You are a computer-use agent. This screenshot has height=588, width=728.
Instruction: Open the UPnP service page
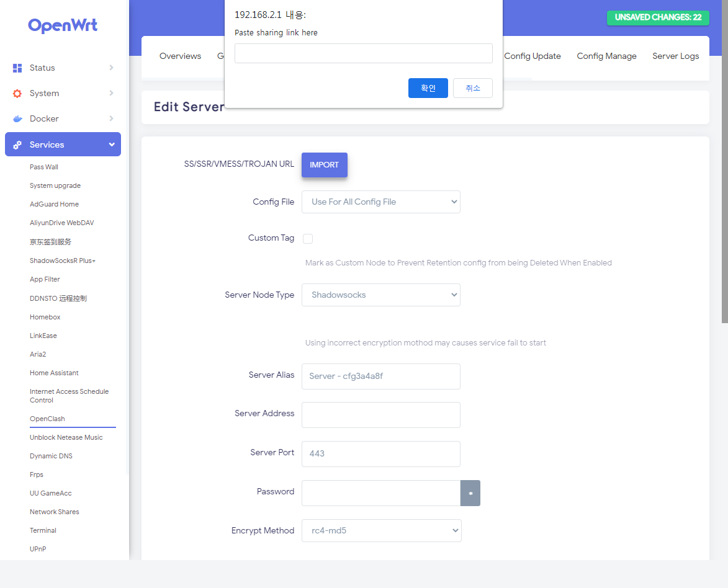[38, 548]
